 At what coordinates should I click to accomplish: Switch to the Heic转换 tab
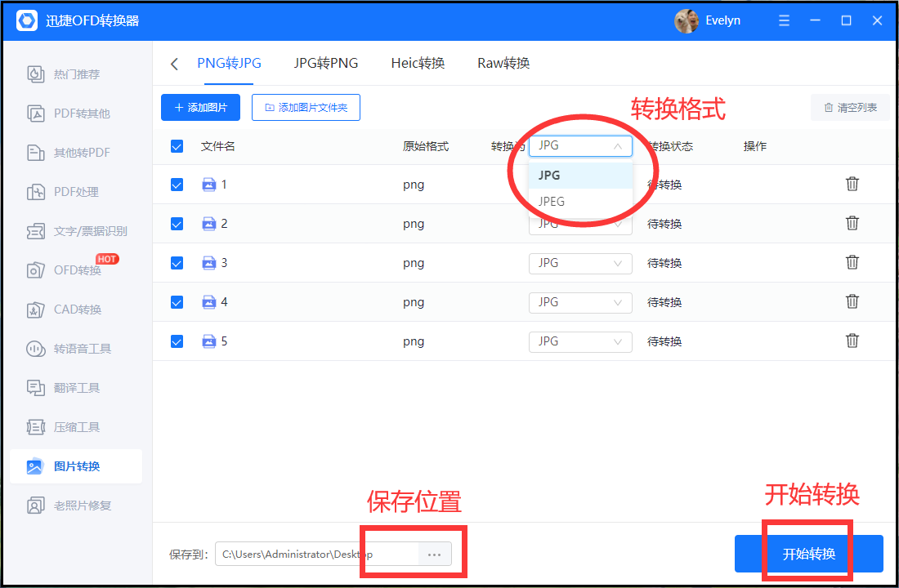[418, 63]
